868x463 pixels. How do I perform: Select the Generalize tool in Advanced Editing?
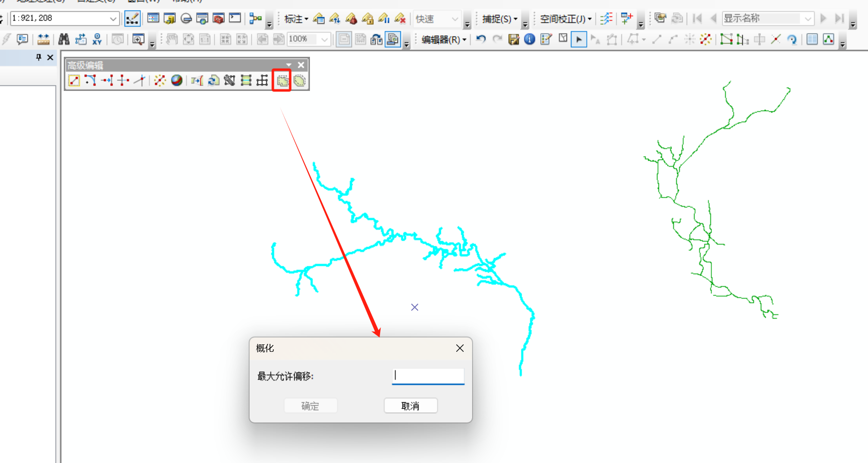[x=282, y=81]
